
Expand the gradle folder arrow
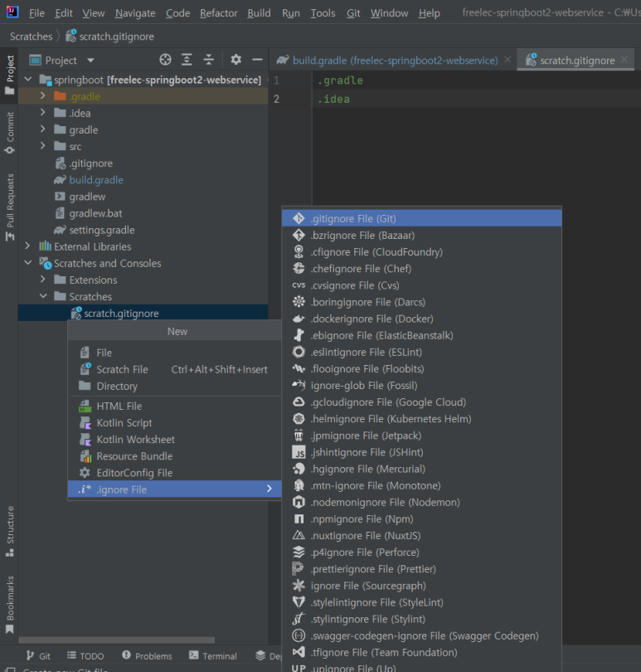(42, 129)
